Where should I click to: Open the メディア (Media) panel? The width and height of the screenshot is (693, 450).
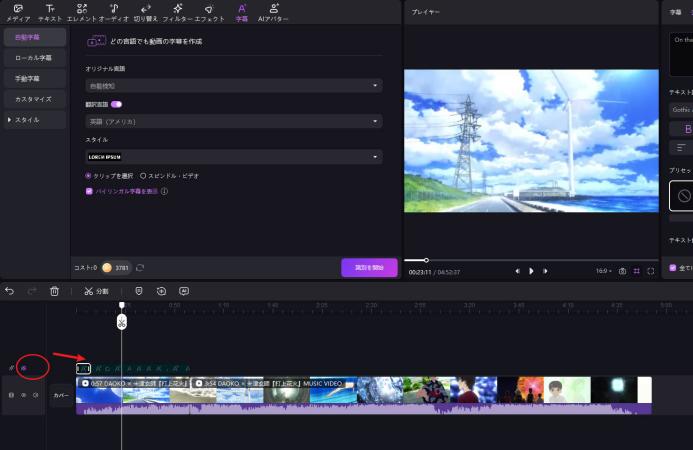tap(18, 12)
